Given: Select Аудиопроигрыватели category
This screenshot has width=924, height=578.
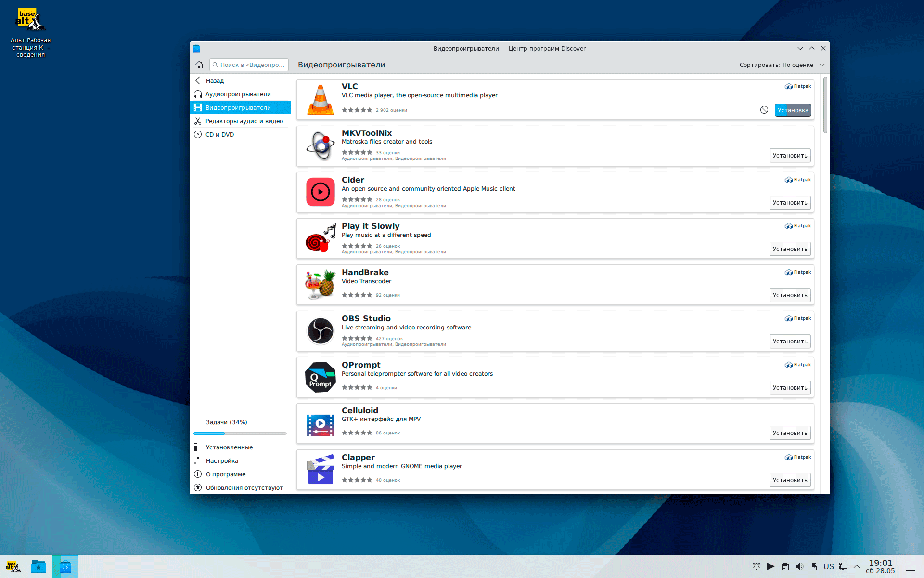Looking at the screenshot, I should pos(238,94).
